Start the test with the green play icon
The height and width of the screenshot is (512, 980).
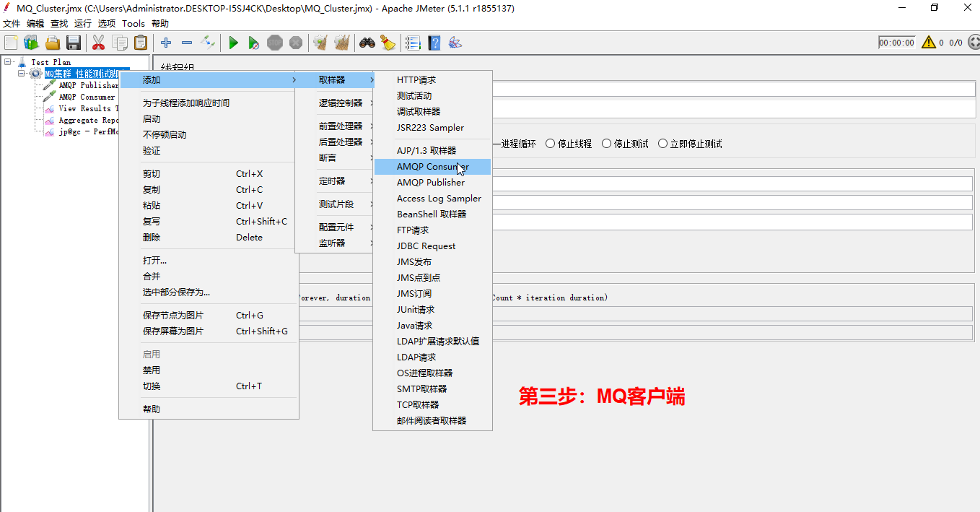coord(233,43)
